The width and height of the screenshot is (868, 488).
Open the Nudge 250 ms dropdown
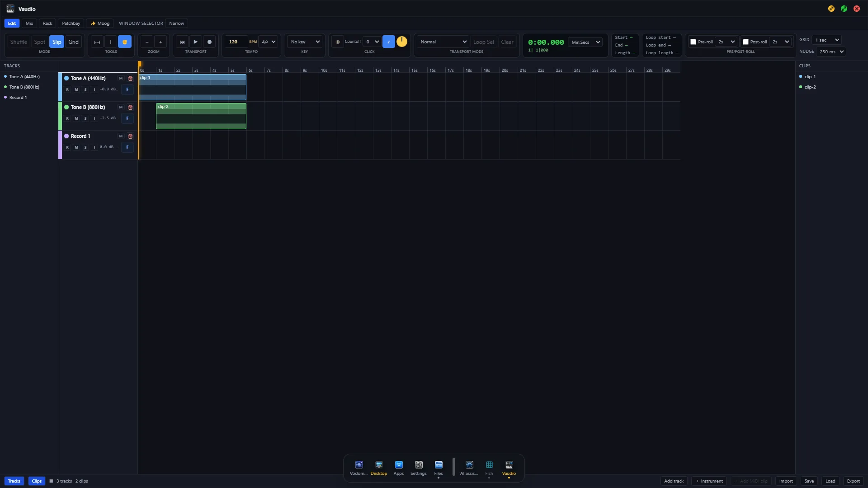831,52
